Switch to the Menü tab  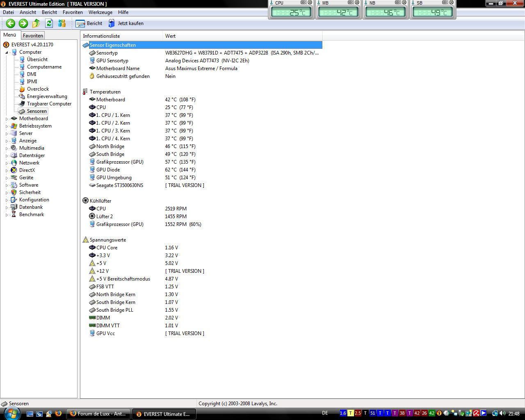click(10, 35)
